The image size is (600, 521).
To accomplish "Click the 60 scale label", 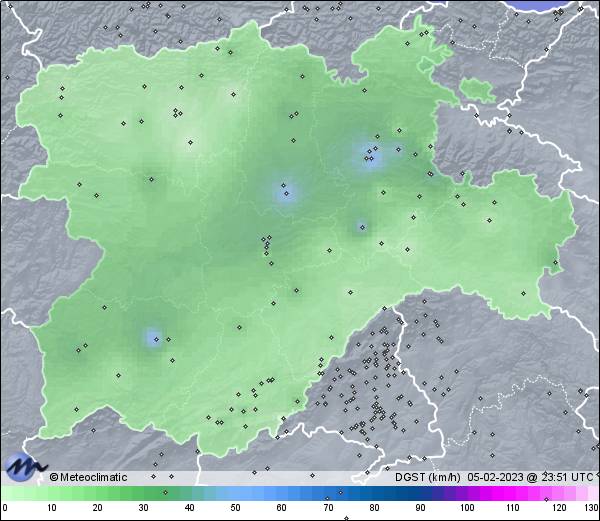I will (x=282, y=508).
